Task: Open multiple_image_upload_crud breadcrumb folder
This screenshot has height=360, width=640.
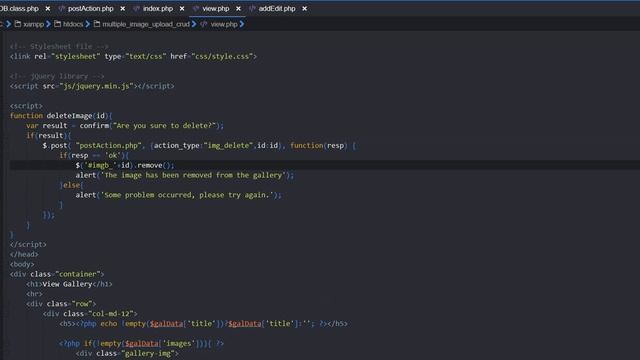Action: [x=146, y=24]
